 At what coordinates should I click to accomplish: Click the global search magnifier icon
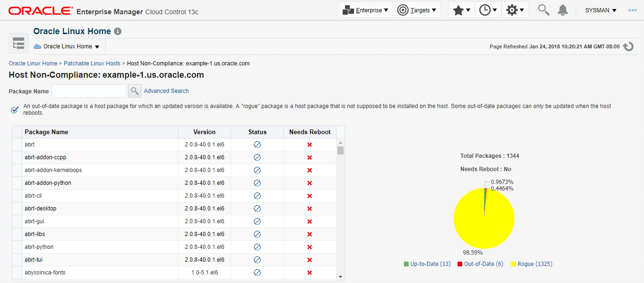(x=543, y=10)
